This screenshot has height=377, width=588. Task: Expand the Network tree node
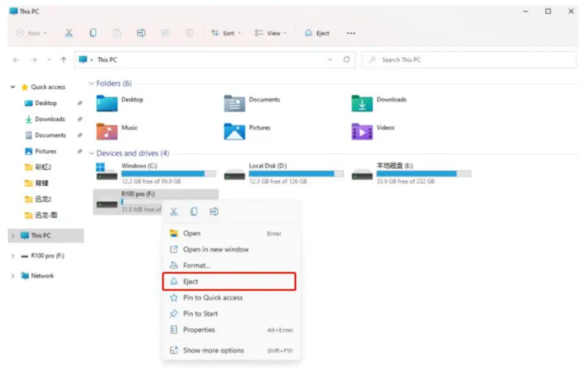point(13,276)
